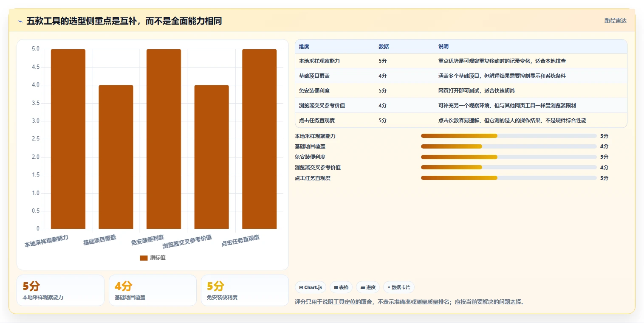Viewport: 644px width, 323px height.
Task: Click the 浏览器交叉参考价值 bar in chart
Action: point(212,157)
